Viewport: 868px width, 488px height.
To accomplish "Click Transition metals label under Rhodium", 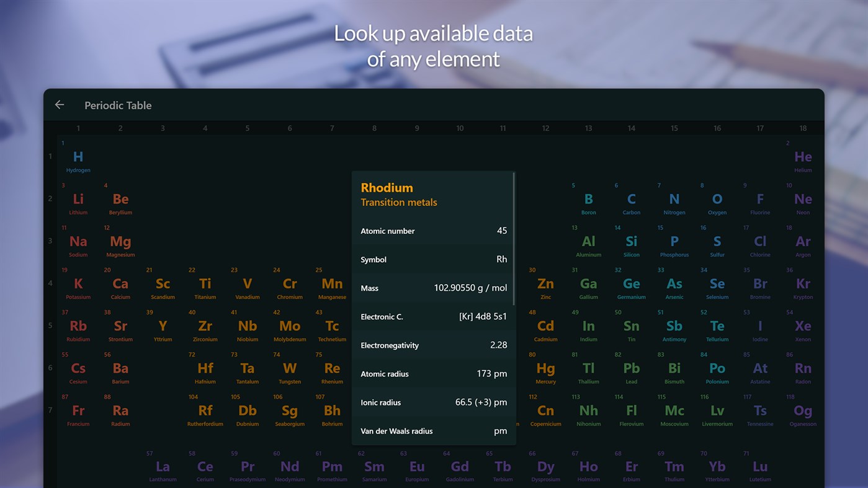I will tap(399, 202).
